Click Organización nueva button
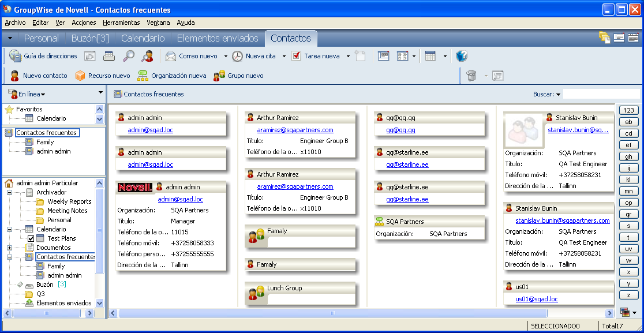 pyautogui.click(x=172, y=76)
